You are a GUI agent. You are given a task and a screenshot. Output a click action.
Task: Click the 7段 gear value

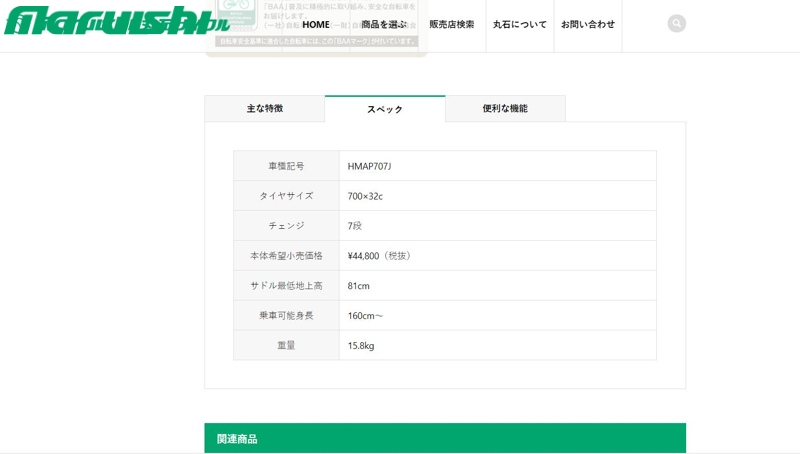click(x=355, y=226)
